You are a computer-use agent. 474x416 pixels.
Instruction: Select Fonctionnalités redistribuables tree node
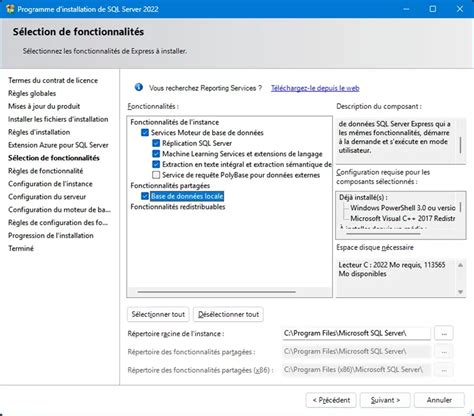point(178,207)
